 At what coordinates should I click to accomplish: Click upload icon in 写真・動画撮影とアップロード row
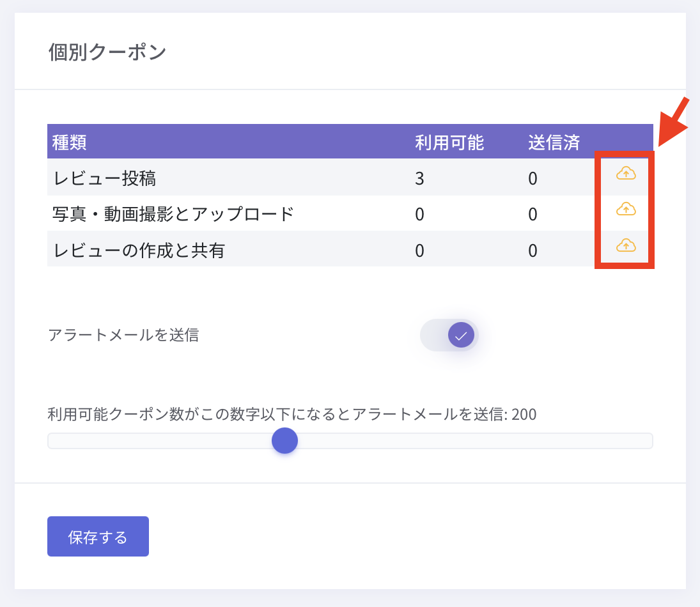pyautogui.click(x=626, y=209)
